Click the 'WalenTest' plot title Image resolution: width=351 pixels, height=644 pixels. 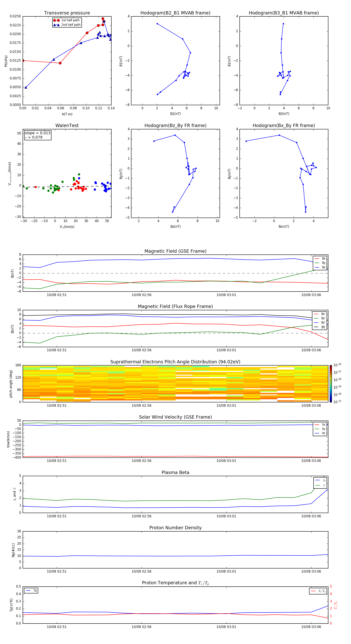click(67, 125)
